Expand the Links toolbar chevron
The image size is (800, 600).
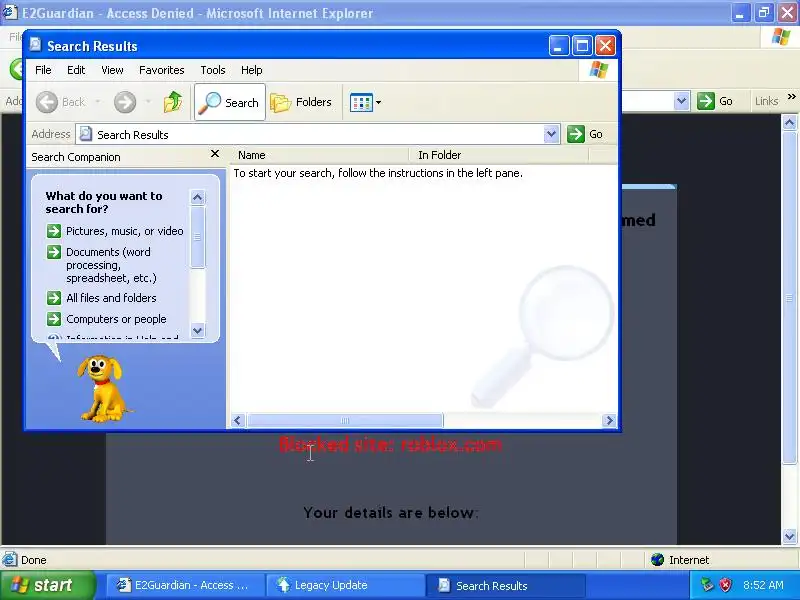(x=791, y=96)
